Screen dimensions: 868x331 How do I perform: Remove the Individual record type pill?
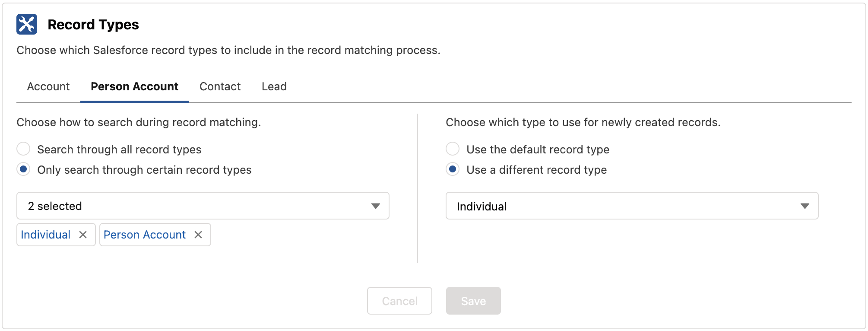point(83,235)
